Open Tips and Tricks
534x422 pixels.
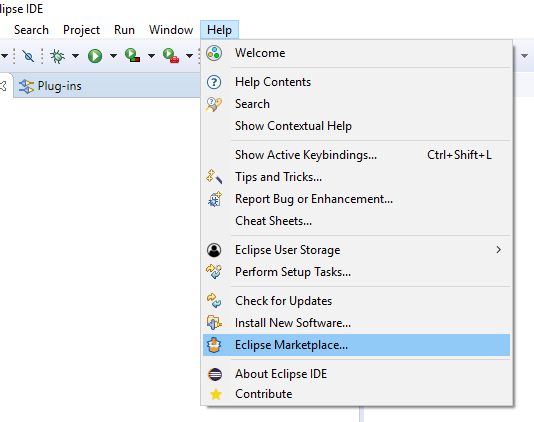356,177
